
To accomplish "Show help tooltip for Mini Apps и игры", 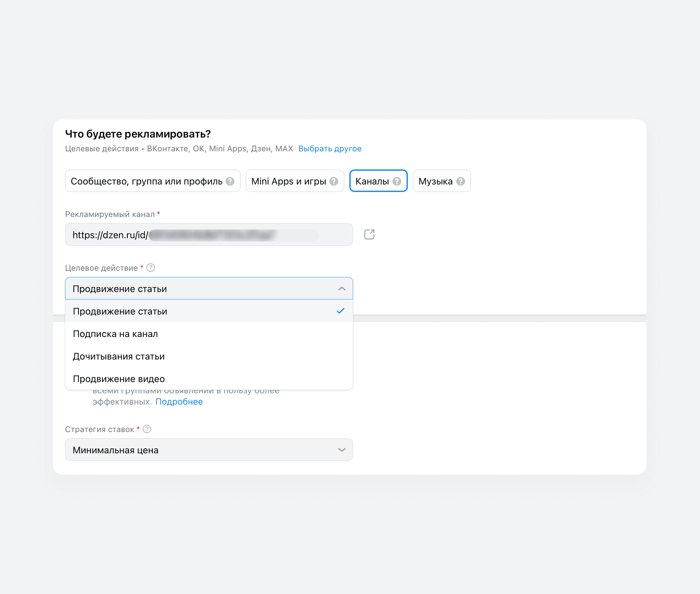I will pyautogui.click(x=333, y=182).
